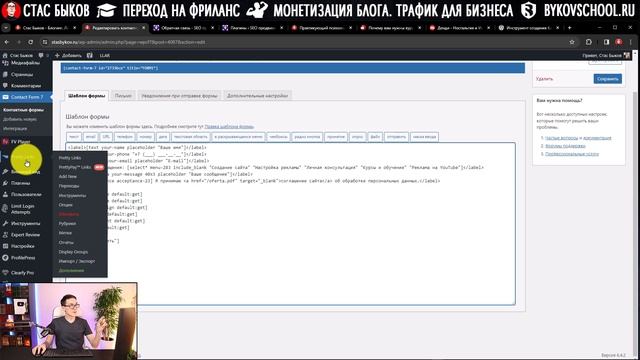Click the Настройки sidebar icon
The height and width of the screenshot is (360, 640).
coord(5,247)
